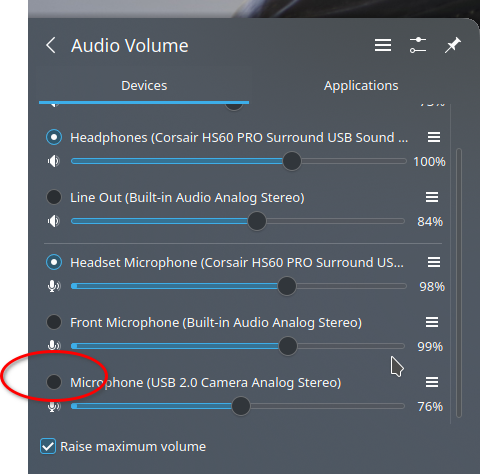The width and height of the screenshot is (480, 474).
Task: Uncheck Raise maximum volume checkbox
Action: pos(48,446)
